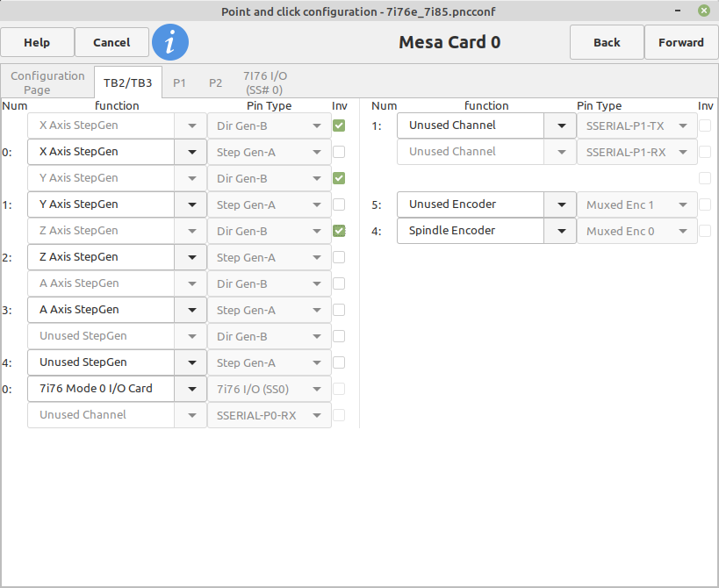The height and width of the screenshot is (588, 719).
Task: Click the row number '3:' label
Action: pos(7,311)
